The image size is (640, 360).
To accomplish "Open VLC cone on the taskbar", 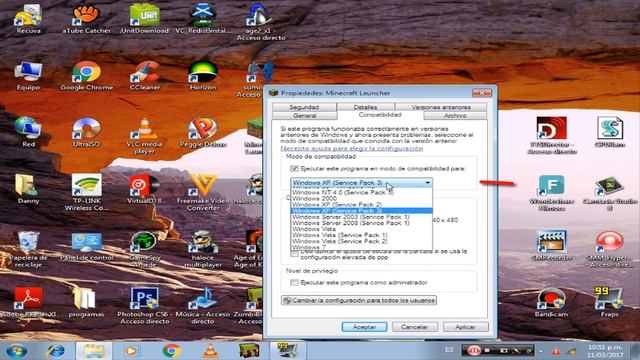I will coord(210,351).
